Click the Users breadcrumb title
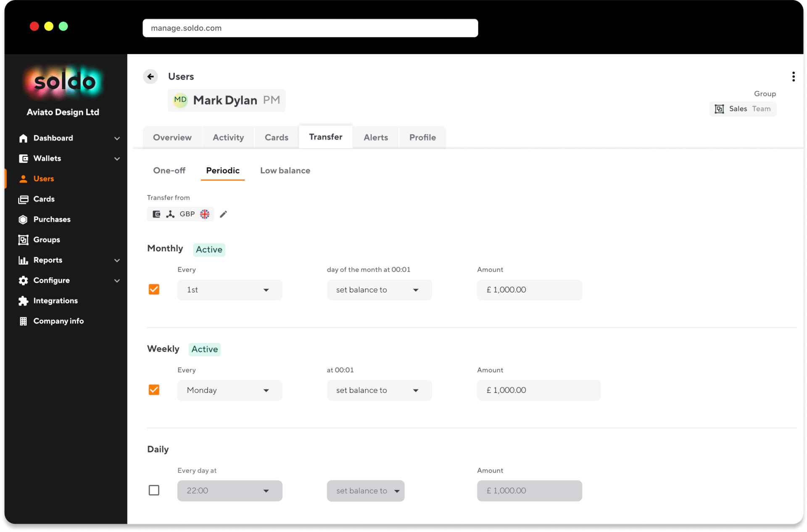The image size is (807, 532). [181, 76]
